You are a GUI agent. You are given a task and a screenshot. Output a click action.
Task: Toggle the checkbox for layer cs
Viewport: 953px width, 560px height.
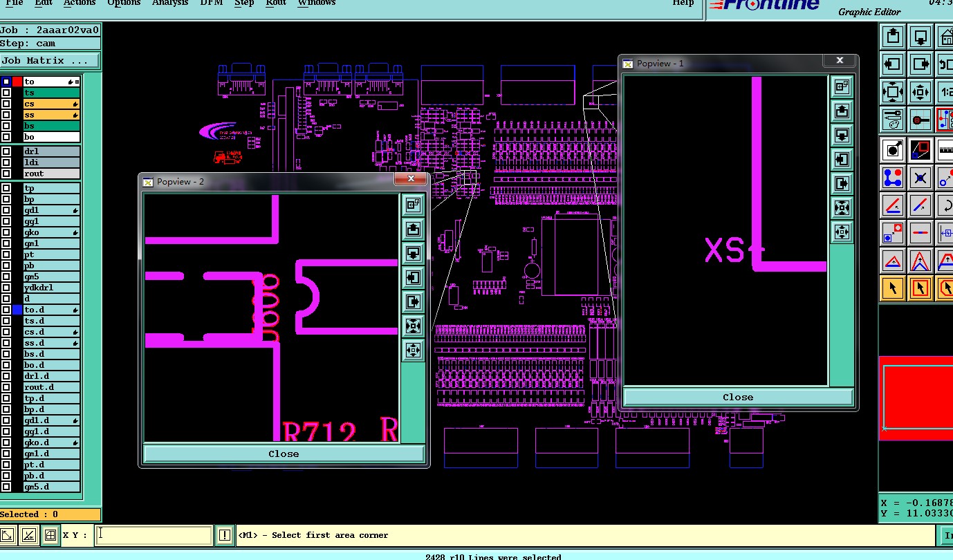tap(6, 104)
